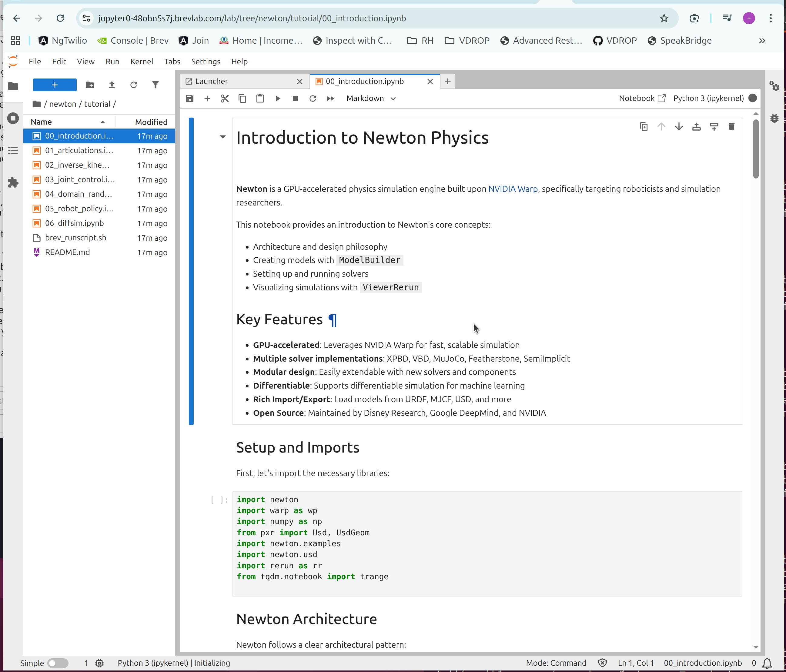This screenshot has height=672, width=786.
Task: Restart kernel and run all cells
Action: (330, 98)
